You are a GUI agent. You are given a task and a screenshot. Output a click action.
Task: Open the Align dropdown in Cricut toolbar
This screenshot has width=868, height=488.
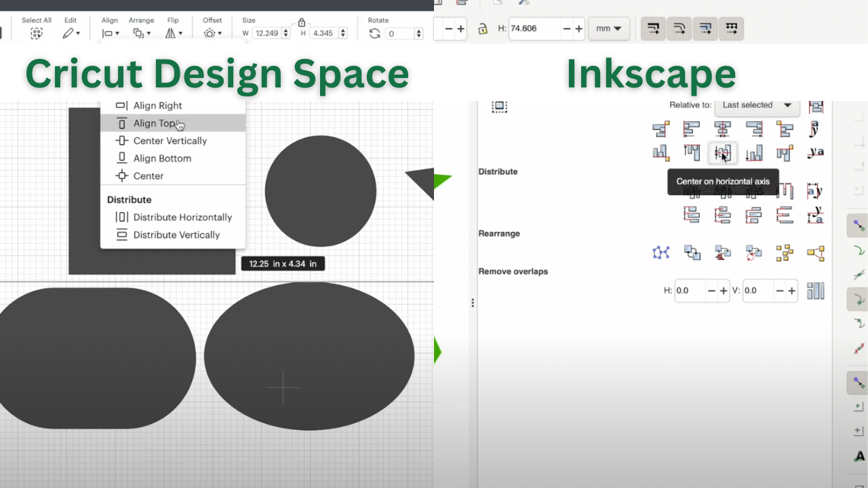[109, 32]
